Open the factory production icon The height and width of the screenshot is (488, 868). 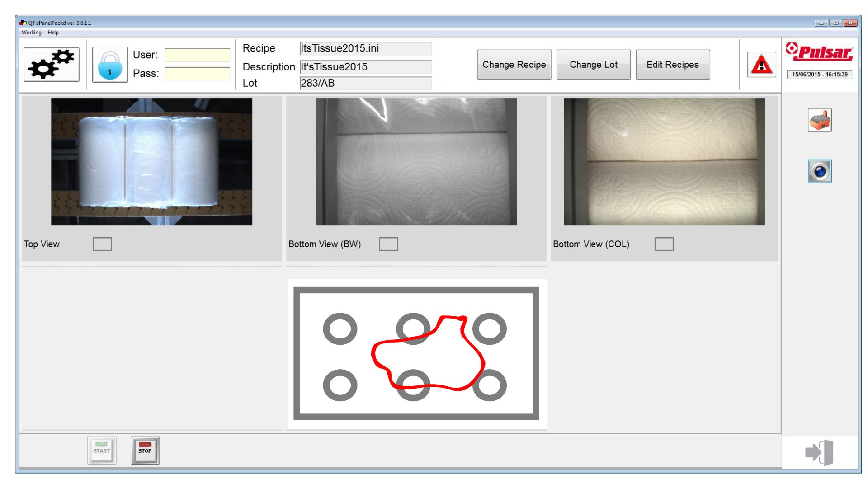820,120
